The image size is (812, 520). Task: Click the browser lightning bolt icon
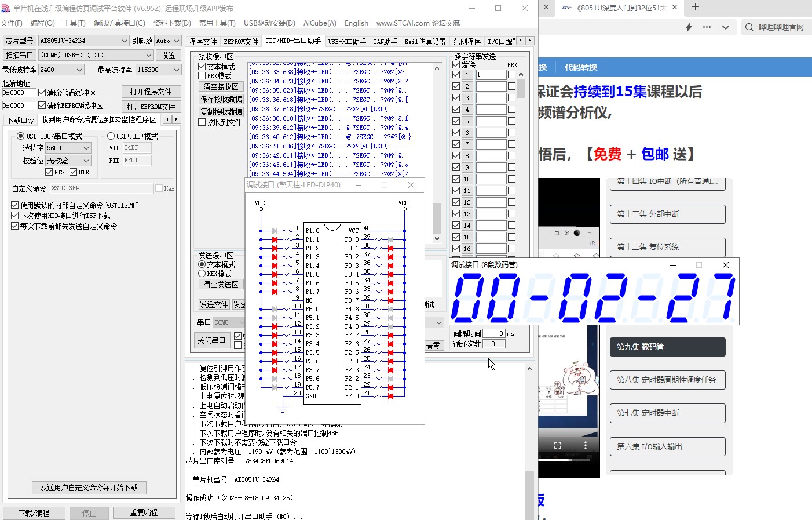pos(689,27)
